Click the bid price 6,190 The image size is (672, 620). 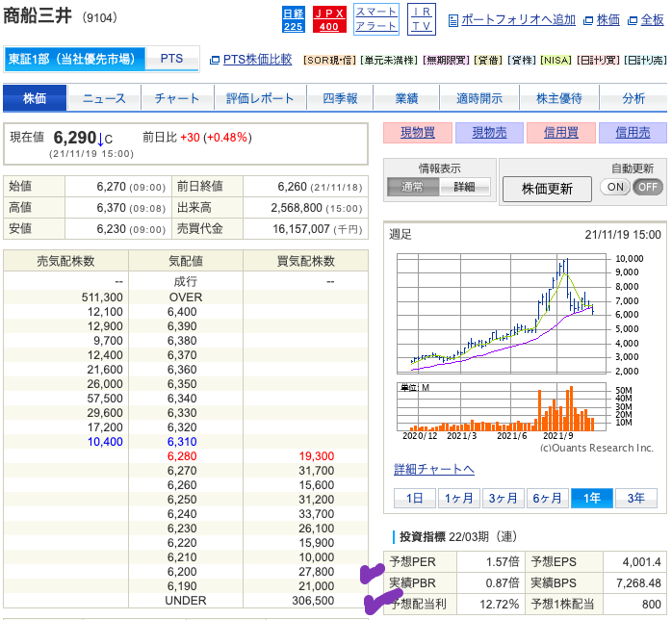point(182,586)
